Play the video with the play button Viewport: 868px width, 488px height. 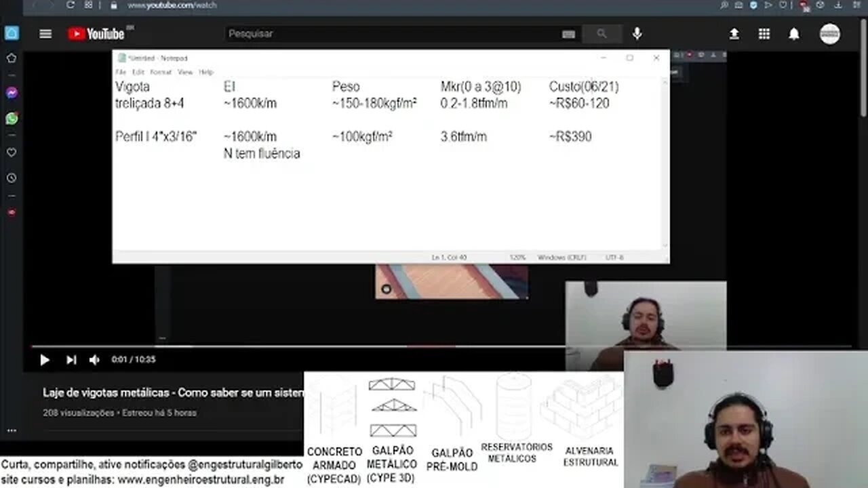(45, 360)
